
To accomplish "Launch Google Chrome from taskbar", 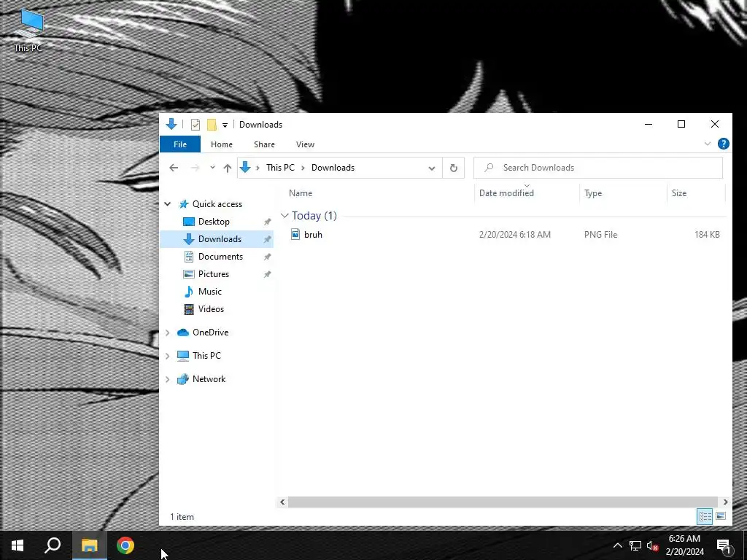I will point(125,545).
